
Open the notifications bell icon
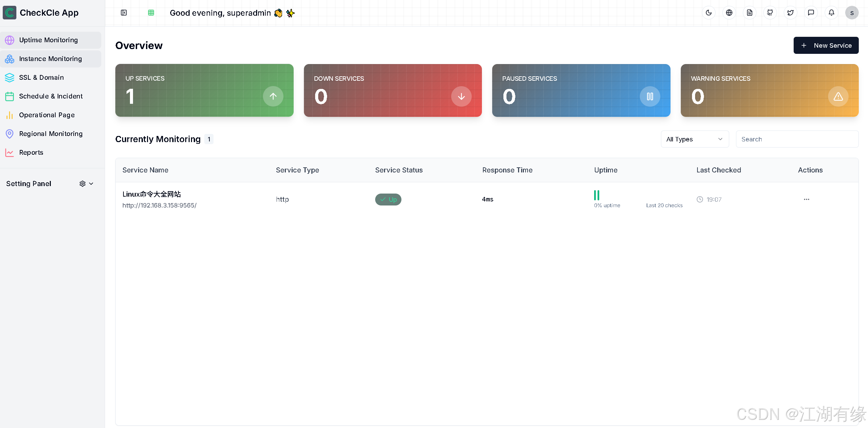[832, 13]
